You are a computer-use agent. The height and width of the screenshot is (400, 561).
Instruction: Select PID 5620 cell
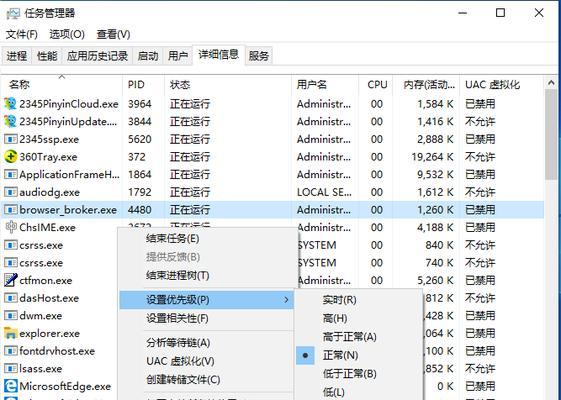click(140, 139)
